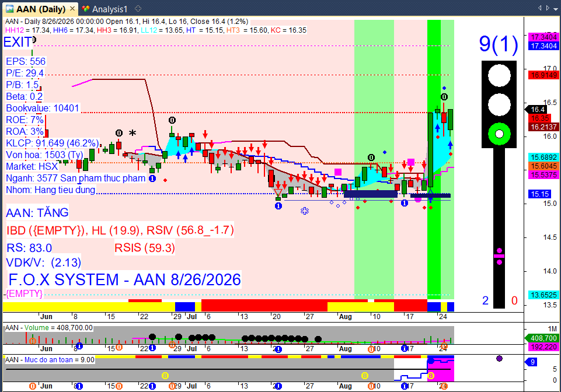Click the 16.4 current price label
The image size is (561, 392).
coord(538,110)
